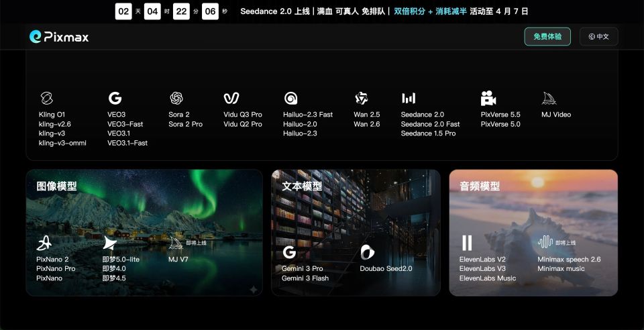Click the OpenAI Sora icon
This screenshot has height=330, width=644.
tap(176, 98)
